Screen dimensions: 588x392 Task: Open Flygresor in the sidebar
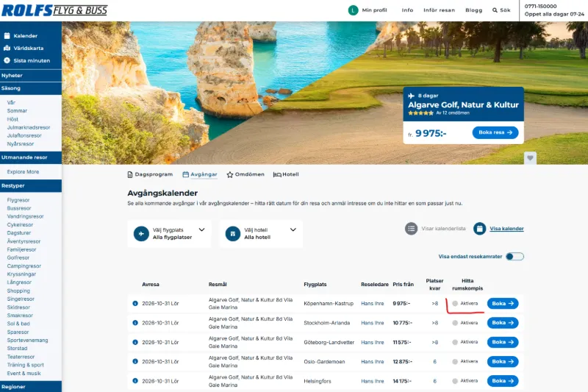tap(18, 200)
